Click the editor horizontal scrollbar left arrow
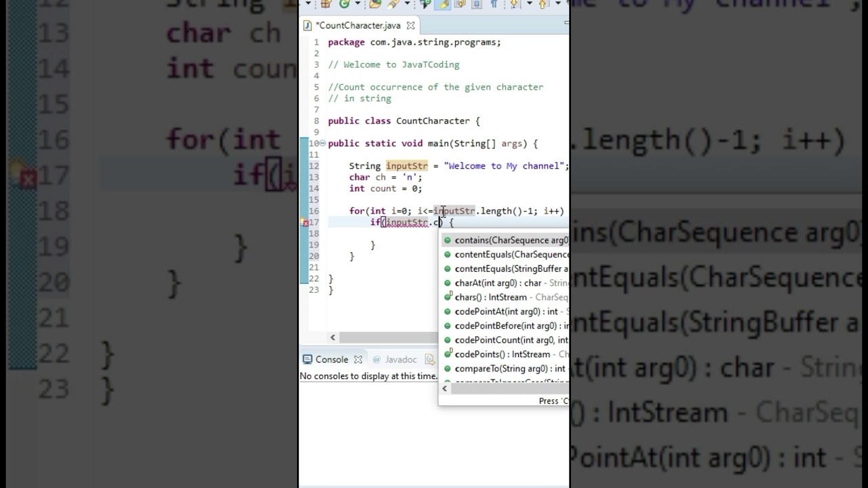This screenshot has width=868, height=488. 332,337
